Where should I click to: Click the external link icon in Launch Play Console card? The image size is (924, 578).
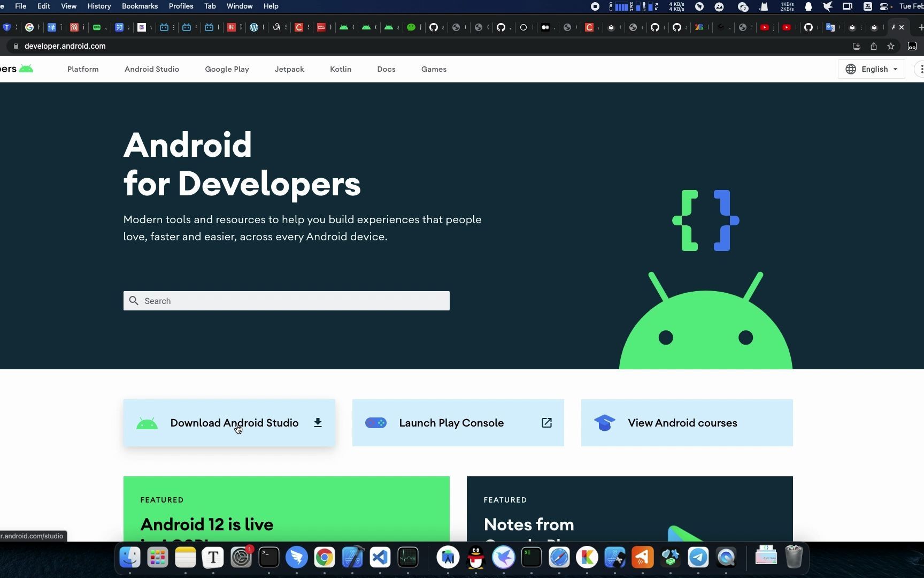pyautogui.click(x=546, y=423)
